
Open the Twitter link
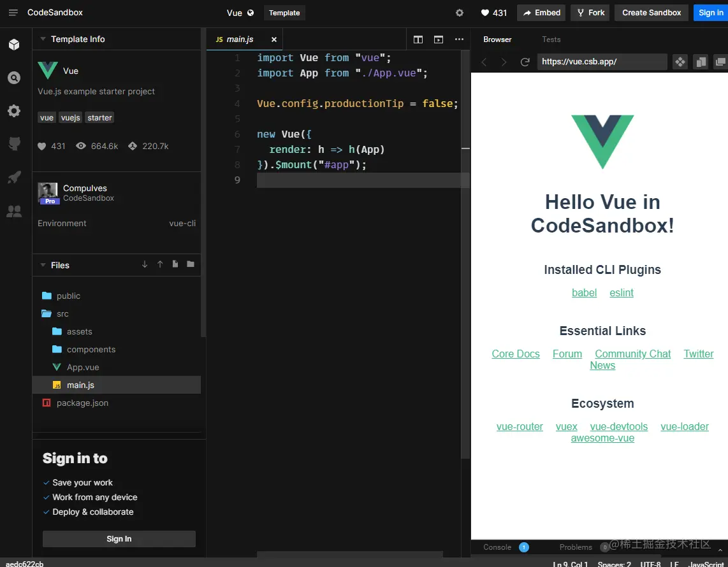698,354
